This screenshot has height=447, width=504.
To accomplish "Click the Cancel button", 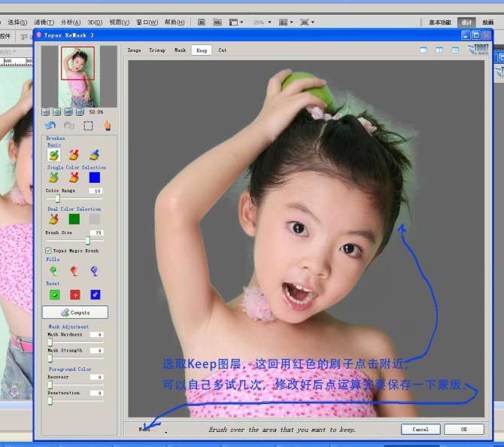I will (421, 429).
